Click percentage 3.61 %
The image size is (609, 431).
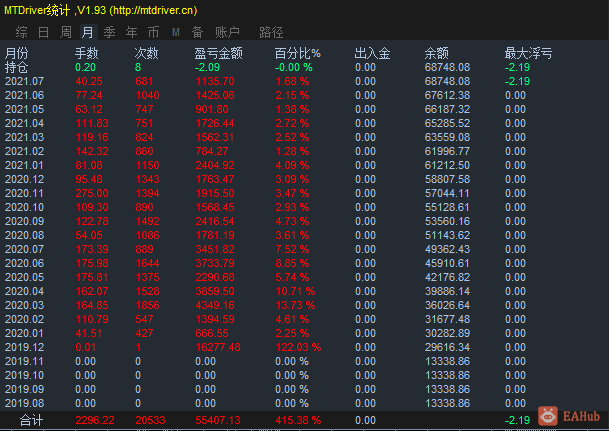292,235
